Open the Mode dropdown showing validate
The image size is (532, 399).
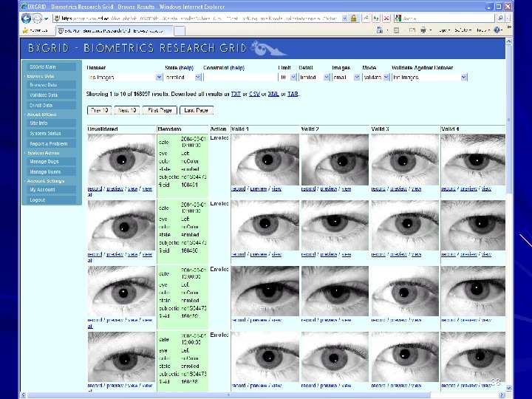coord(375,78)
